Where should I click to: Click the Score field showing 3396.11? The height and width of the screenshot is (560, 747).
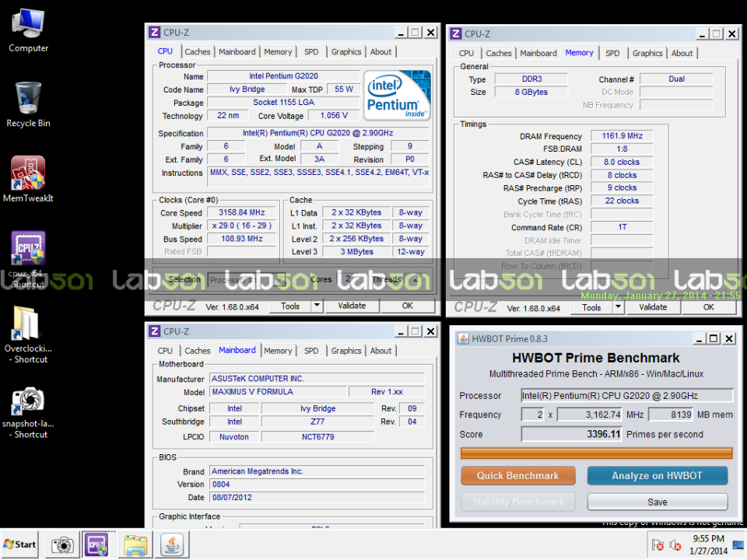[571, 434]
